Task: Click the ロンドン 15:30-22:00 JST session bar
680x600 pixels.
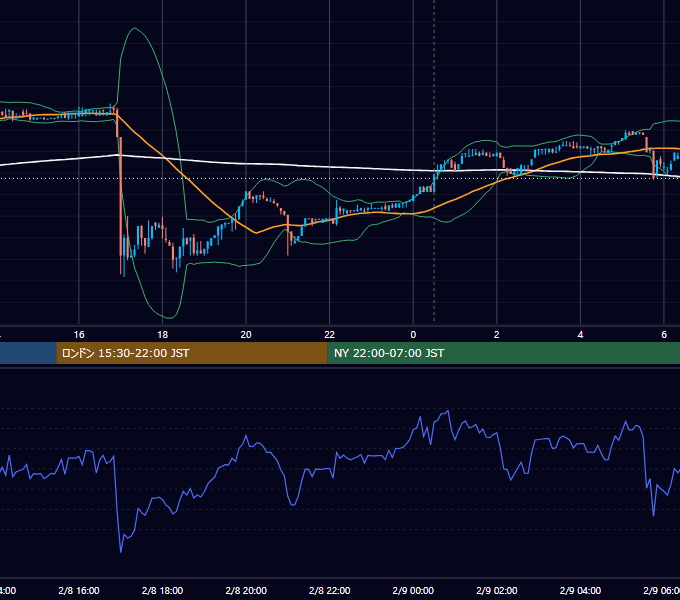Action: tap(192, 353)
